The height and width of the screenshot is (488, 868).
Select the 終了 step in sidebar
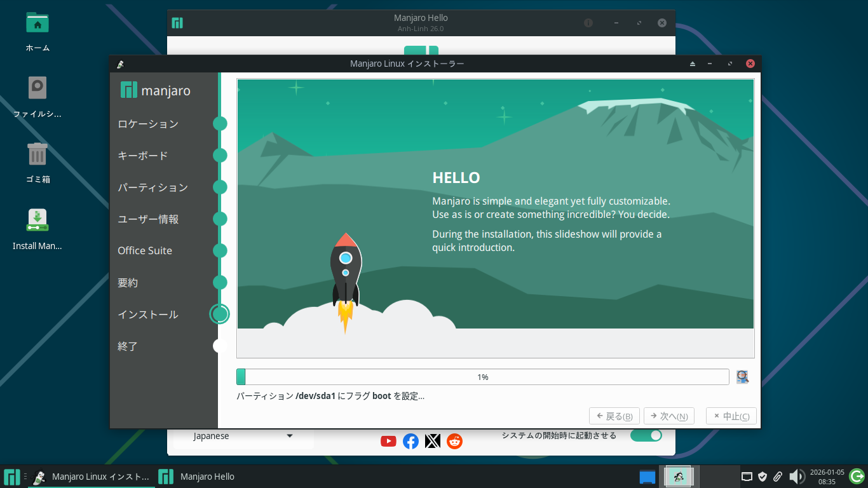(x=128, y=346)
